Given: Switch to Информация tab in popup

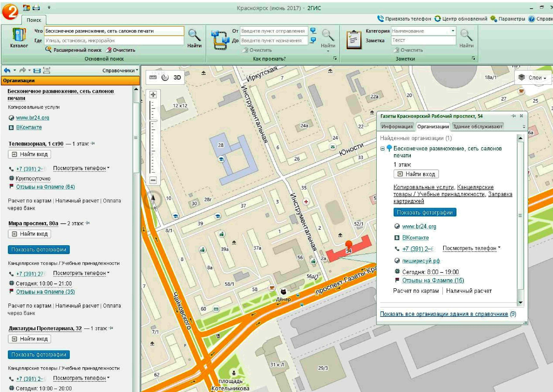Looking at the screenshot, I should pyautogui.click(x=397, y=127).
